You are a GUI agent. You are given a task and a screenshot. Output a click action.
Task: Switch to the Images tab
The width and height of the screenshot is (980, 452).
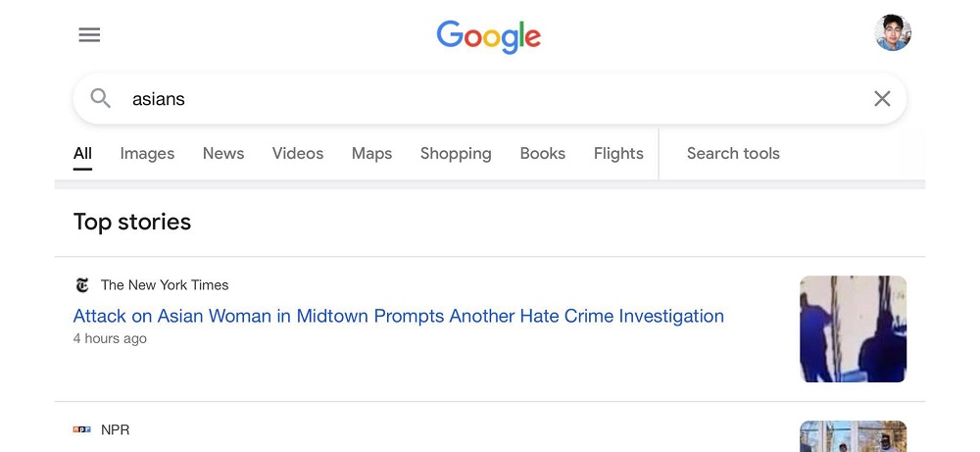(148, 154)
